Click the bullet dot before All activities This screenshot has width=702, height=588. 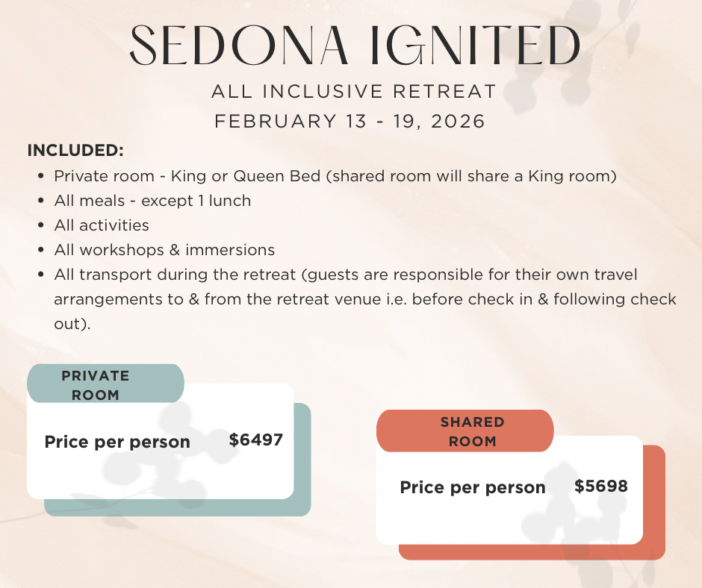(41, 226)
